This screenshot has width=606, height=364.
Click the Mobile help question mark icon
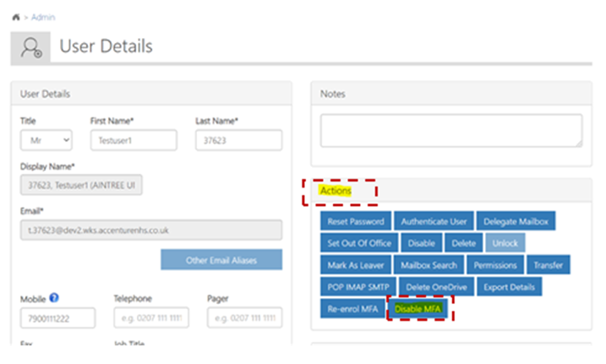54,297
